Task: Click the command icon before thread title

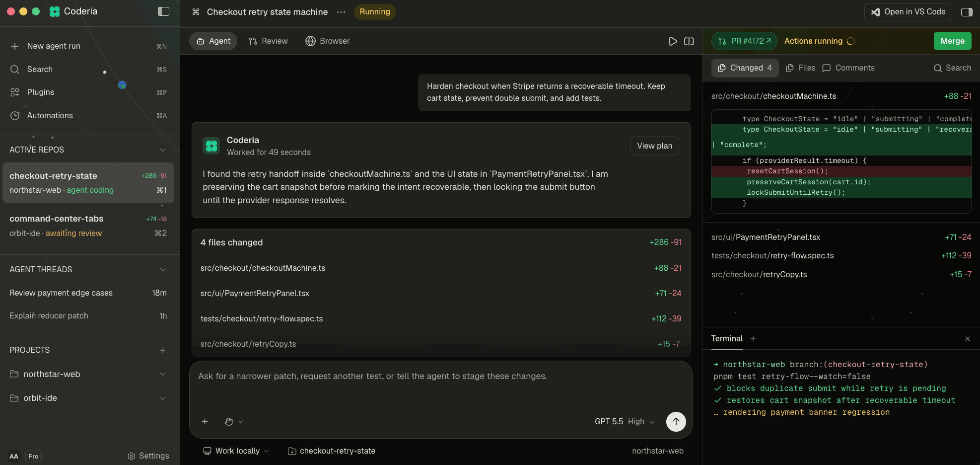Action: tap(196, 12)
